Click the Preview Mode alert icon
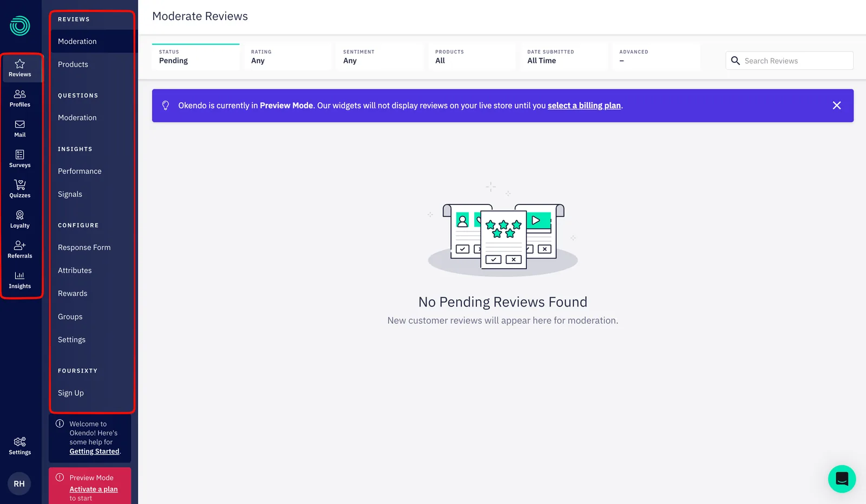 coord(60,478)
